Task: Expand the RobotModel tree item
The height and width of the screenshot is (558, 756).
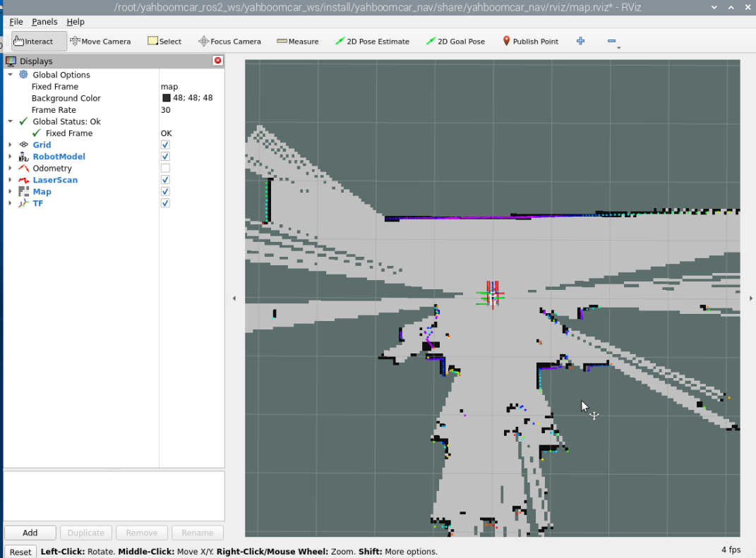Action: pyautogui.click(x=10, y=157)
